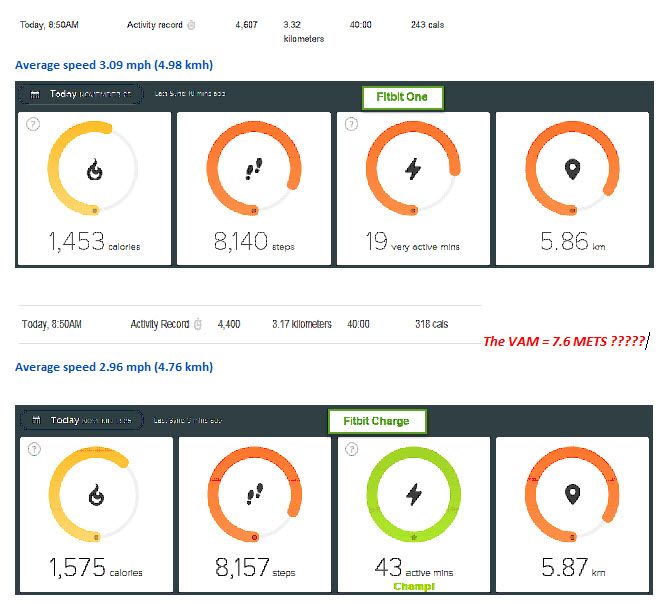Click the 3.32 kilometers entry
668x606 pixels.
[303, 32]
